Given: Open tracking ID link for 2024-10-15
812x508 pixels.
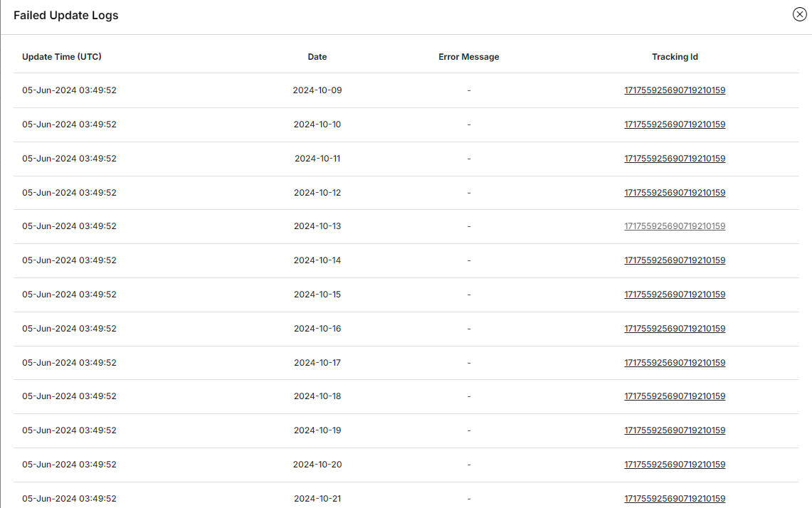Looking at the screenshot, I should pos(675,295).
